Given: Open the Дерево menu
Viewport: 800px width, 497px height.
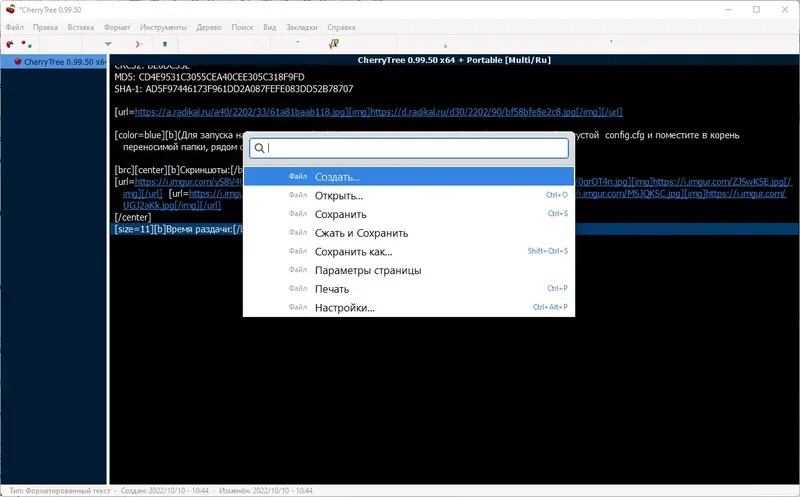Looking at the screenshot, I should [x=209, y=27].
